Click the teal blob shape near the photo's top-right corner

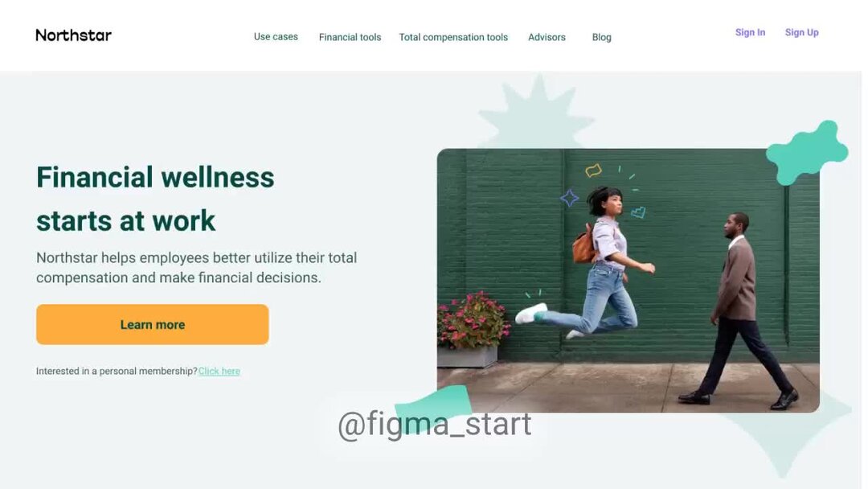[x=807, y=153]
